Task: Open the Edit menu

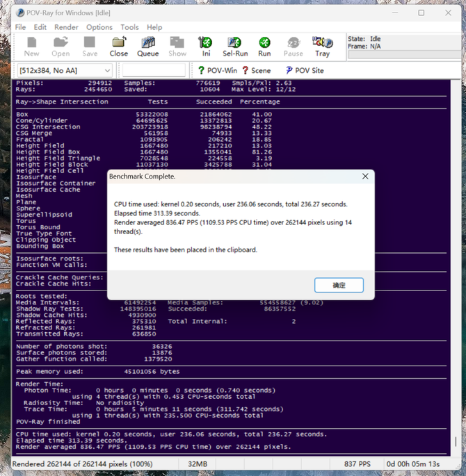Action: 40,27
